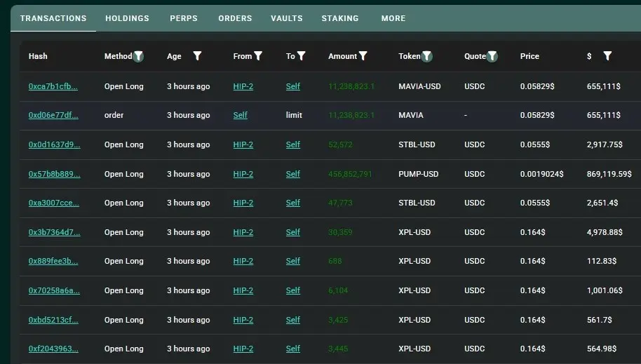Open transaction hash 0x70258a6a...
The width and height of the screenshot is (641, 364).
pyautogui.click(x=54, y=290)
